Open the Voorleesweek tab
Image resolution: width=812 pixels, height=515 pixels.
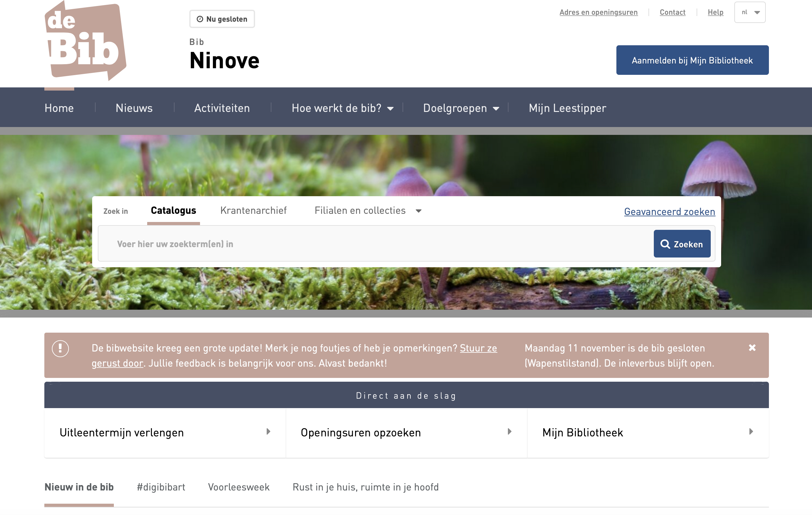(239, 487)
